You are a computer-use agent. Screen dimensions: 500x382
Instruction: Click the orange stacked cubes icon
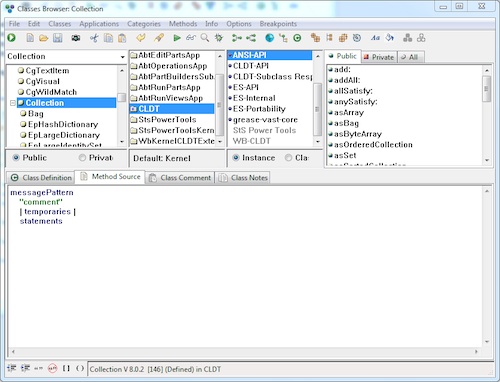click(x=343, y=38)
